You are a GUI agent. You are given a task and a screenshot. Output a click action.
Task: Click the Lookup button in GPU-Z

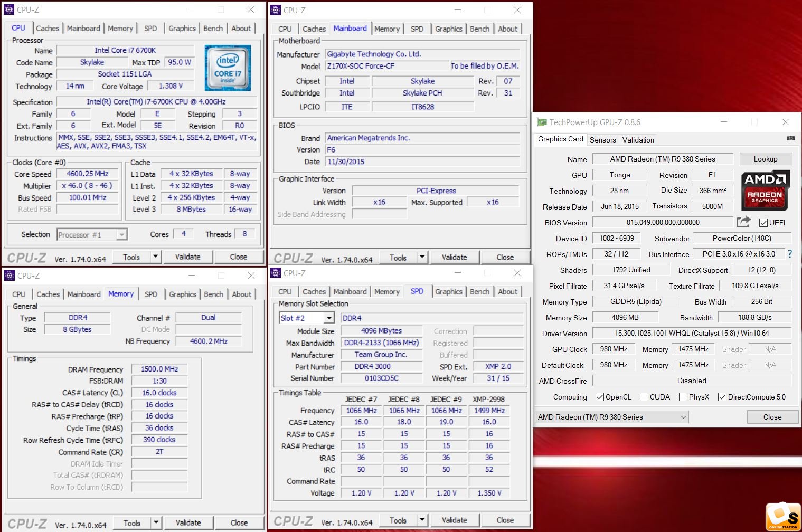[x=766, y=159]
